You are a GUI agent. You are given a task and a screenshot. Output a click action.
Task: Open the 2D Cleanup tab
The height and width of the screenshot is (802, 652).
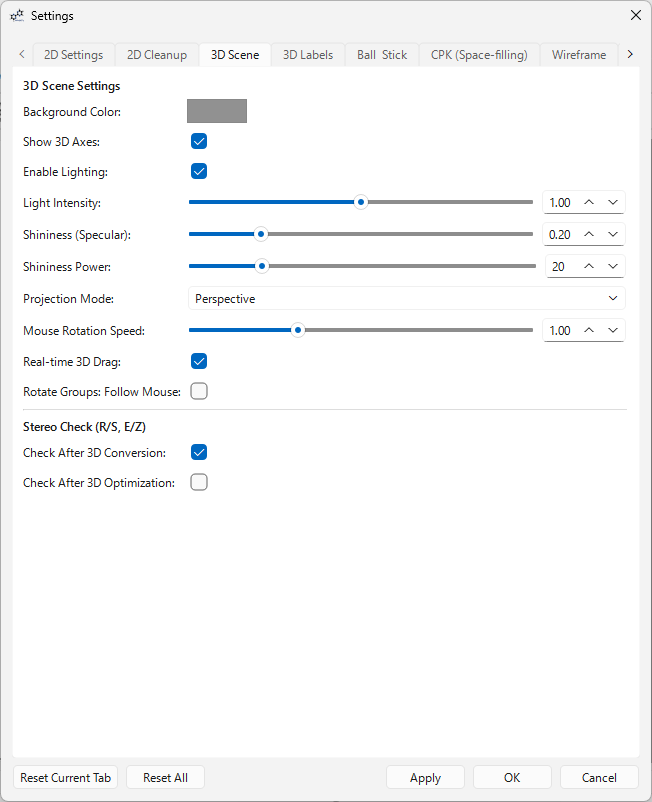157,55
